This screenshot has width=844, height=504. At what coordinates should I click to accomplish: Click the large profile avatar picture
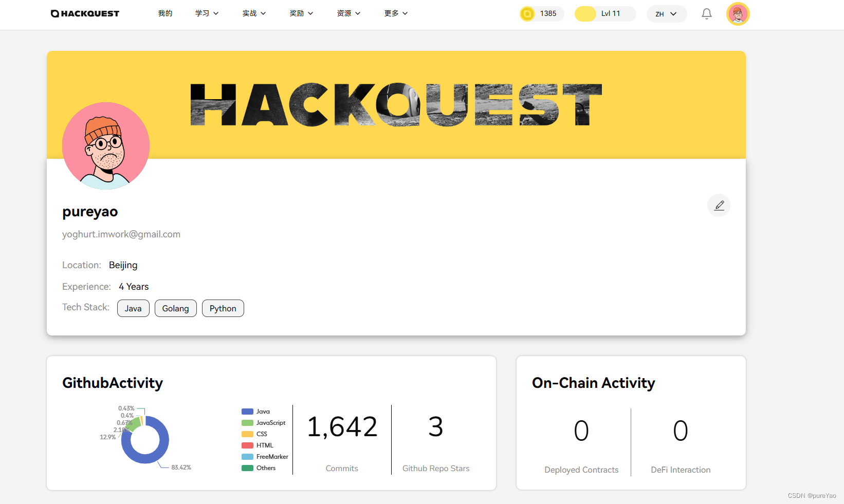[106, 146]
